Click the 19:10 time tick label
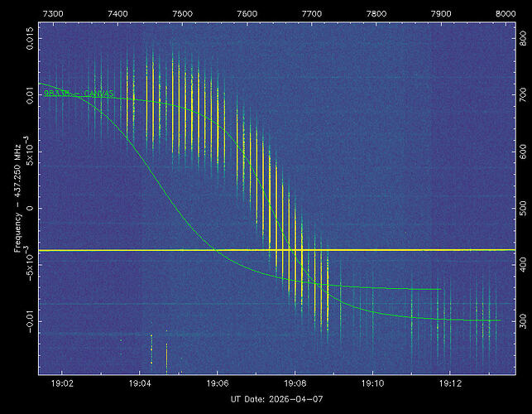This screenshot has height=414, width=532. [373, 384]
